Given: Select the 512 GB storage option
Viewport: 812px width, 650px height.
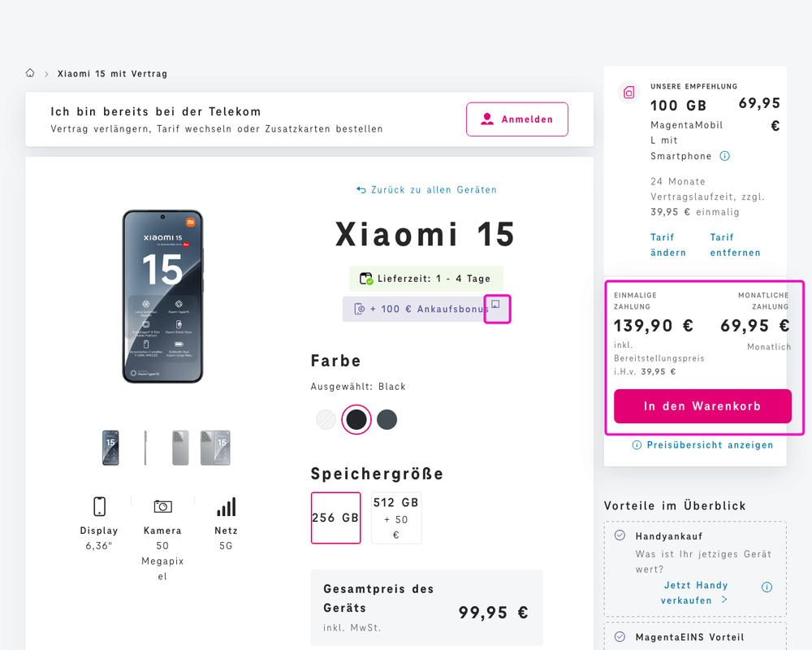Looking at the screenshot, I should [396, 518].
